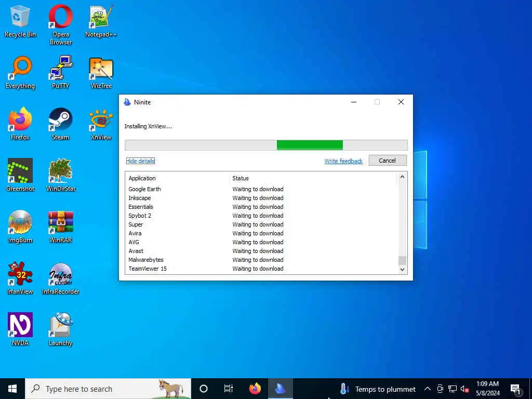Click the details list scroll up arrow
The image size is (532, 399).
(402, 177)
